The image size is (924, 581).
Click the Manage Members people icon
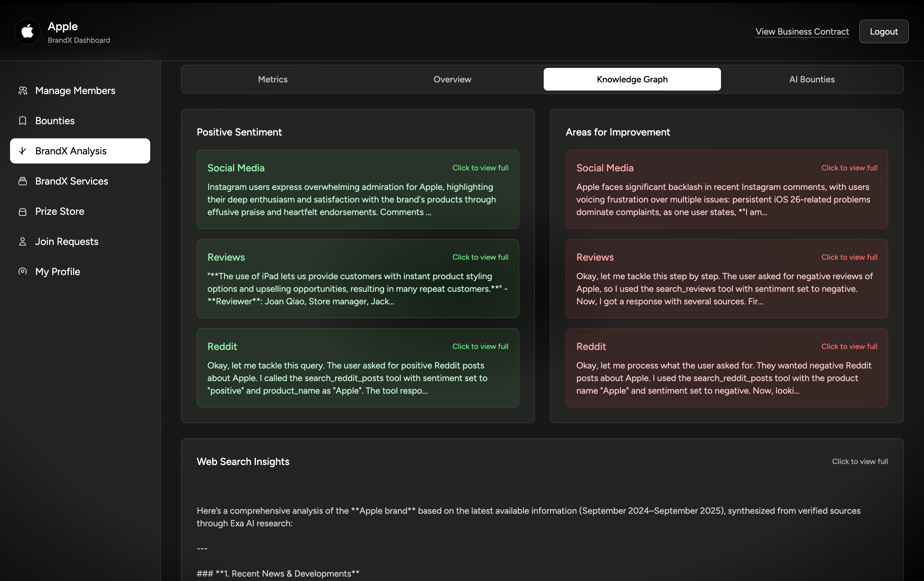(x=23, y=91)
